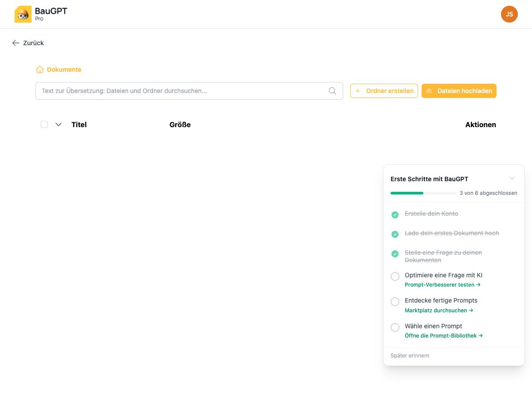Click the Ordner erstellen button

(384, 91)
